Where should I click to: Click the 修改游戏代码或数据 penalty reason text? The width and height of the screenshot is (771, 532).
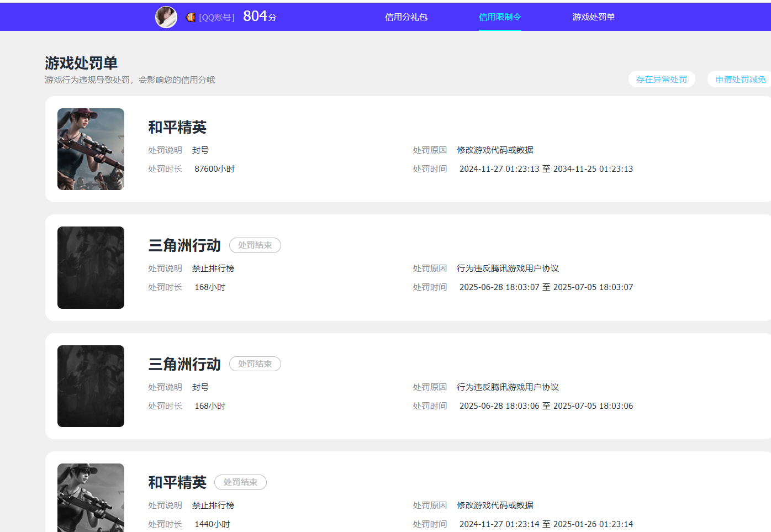(495, 149)
